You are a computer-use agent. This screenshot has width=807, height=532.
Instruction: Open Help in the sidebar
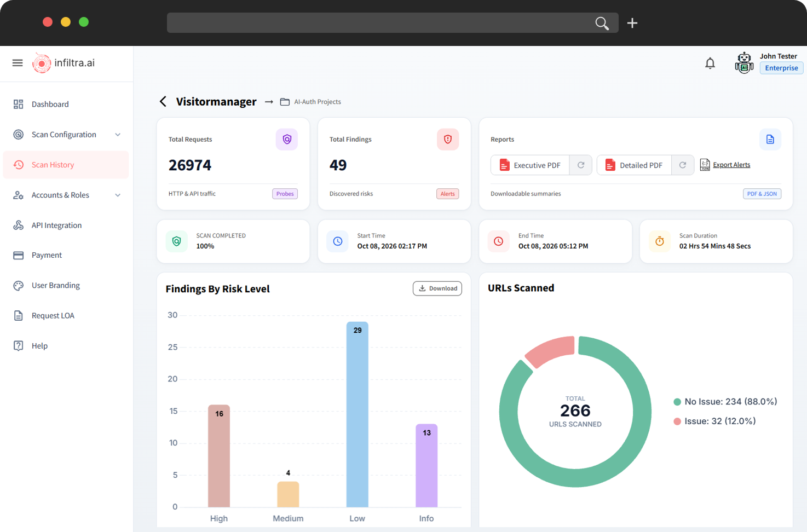point(66,346)
